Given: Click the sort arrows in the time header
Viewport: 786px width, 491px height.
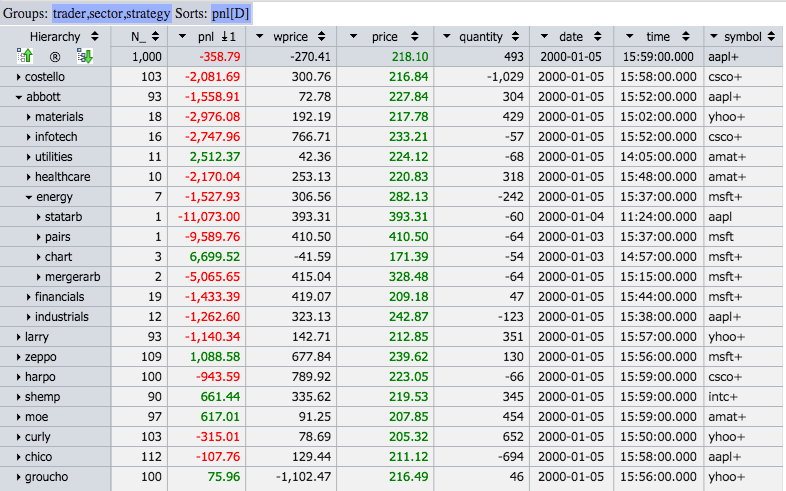Looking at the screenshot, I should click(x=686, y=37).
